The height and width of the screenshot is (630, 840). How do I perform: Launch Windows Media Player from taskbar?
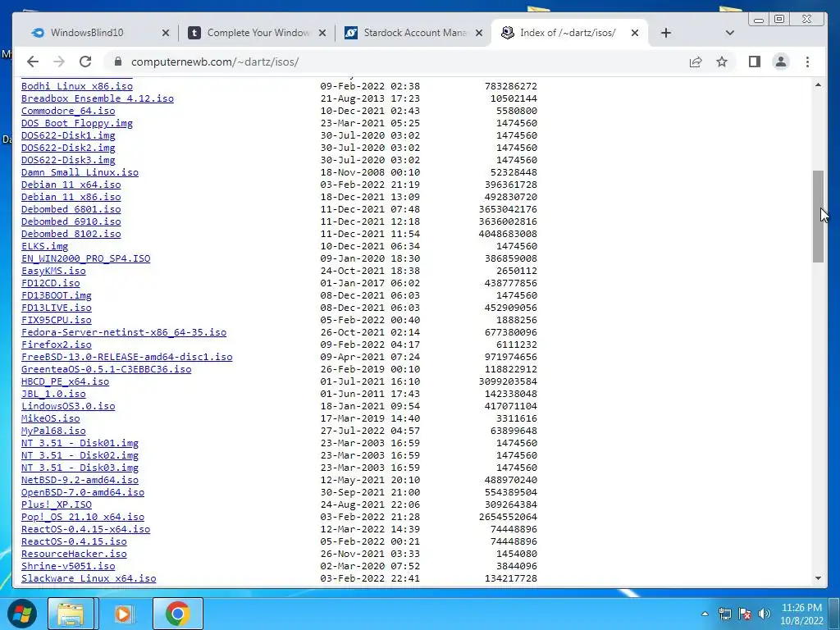click(125, 614)
